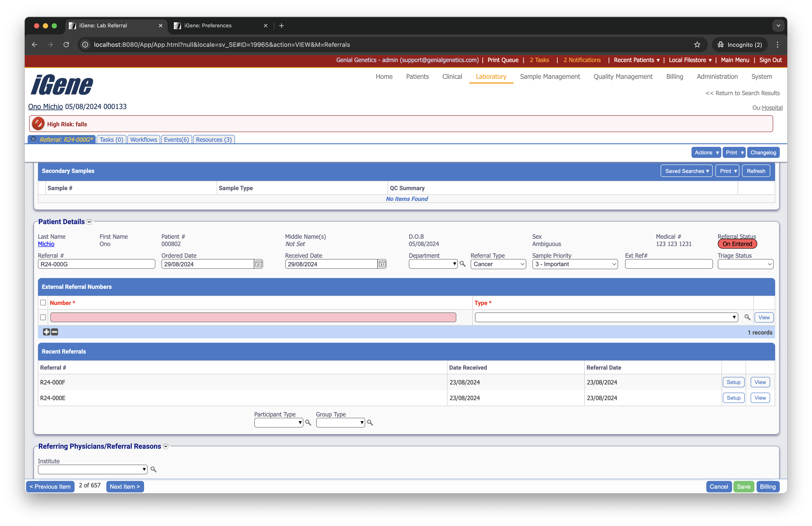812x526 pixels.
Task: Follow the Michio last name link
Action: click(x=46, y=244)
